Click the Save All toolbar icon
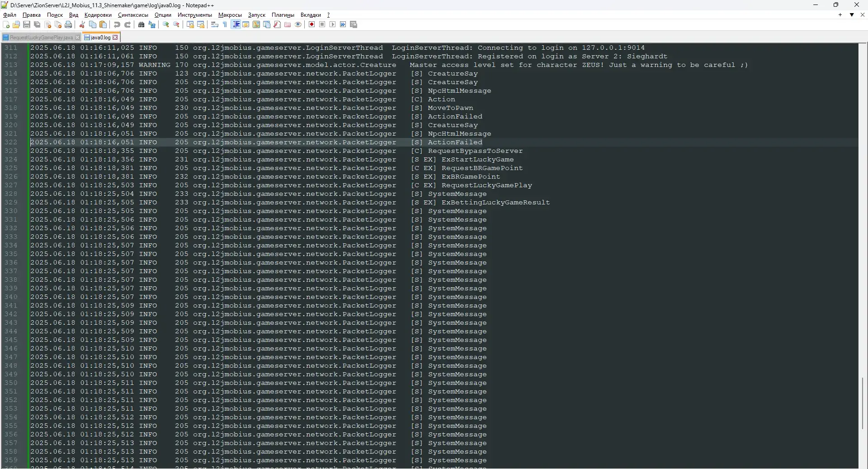This screenshot has height=469, width=868. [37, 24]
